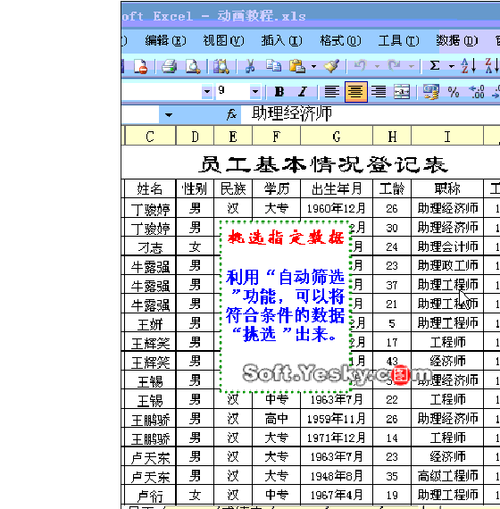Click the name cell 王妍
The image size is (500, 509).
150,324
